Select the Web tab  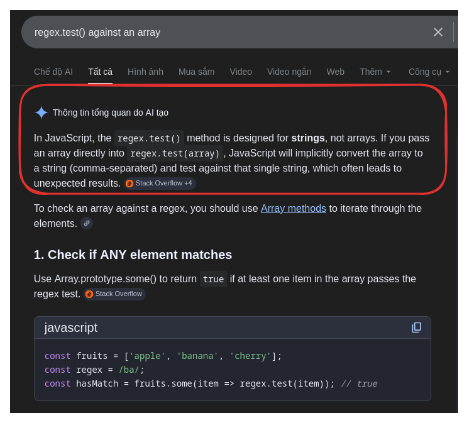click(335, 72)
